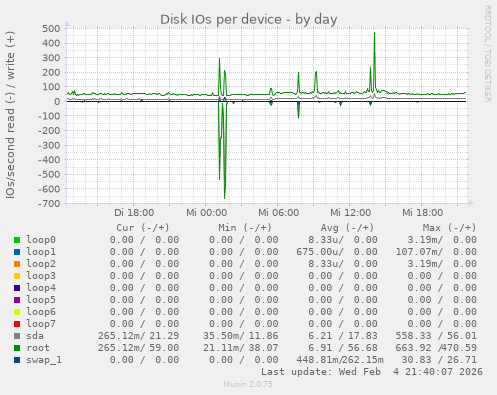The height and width of the screenshot is (395, 497).
Task: Click the 'swap_1' legend label
Action: tap(44, 360)
